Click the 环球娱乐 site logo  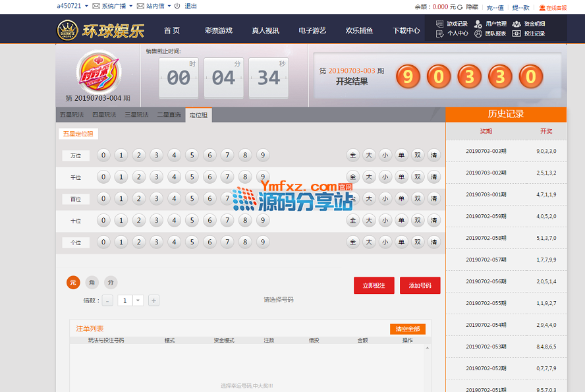coord(101,30)
